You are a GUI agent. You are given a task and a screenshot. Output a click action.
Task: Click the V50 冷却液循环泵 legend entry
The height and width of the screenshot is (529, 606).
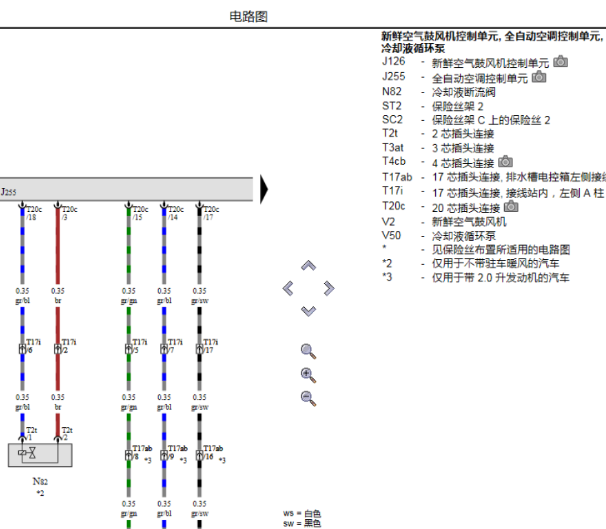(x=439, y=236)
